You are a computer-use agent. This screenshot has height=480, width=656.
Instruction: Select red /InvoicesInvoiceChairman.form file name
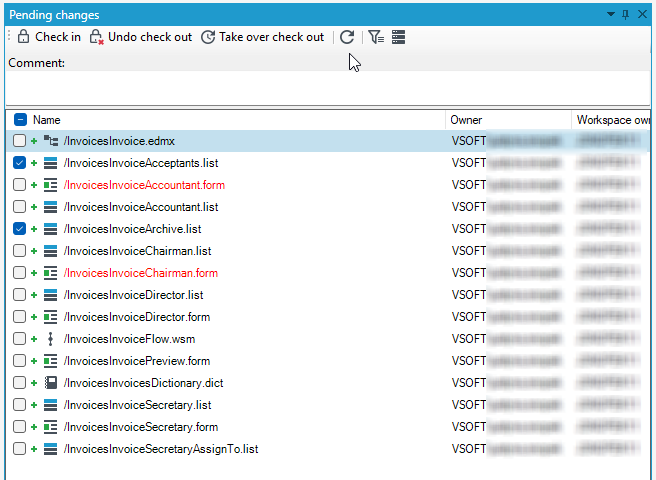coord(141,273)
